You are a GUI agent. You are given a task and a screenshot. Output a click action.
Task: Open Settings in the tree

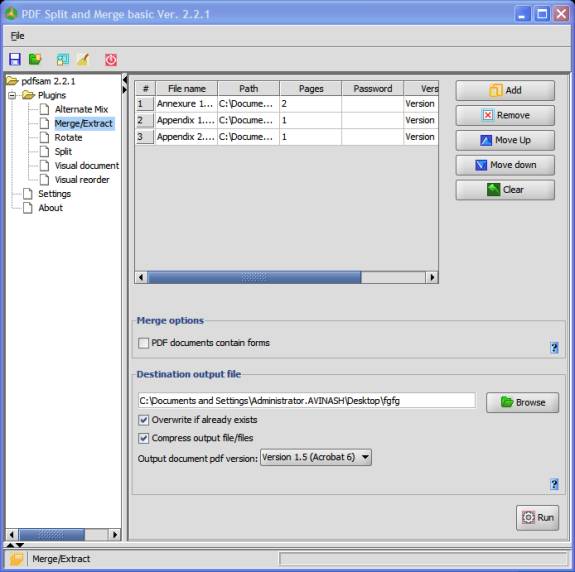[54, 194]
